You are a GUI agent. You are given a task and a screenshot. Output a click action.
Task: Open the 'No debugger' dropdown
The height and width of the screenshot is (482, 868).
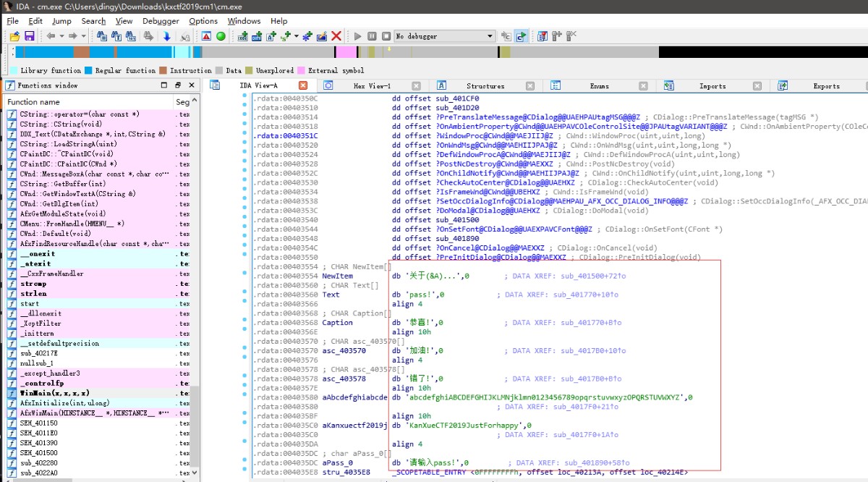pos(490,36)
